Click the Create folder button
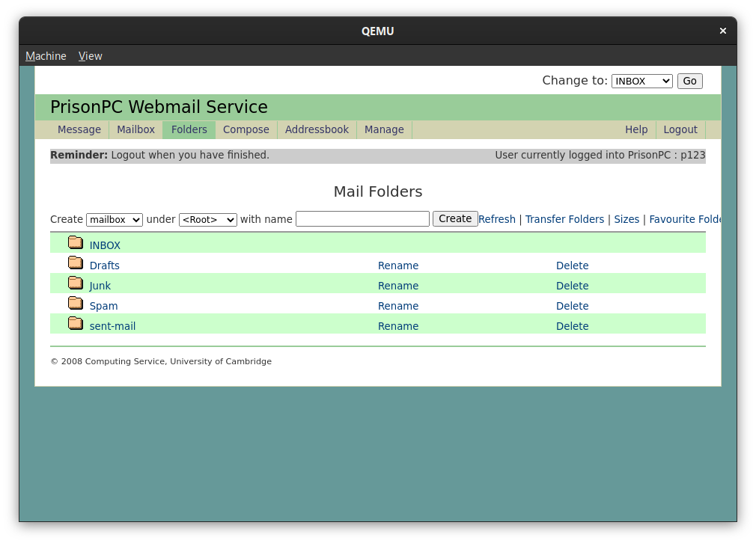This screenshot has height=543, width=756. [x=455, y=218]
